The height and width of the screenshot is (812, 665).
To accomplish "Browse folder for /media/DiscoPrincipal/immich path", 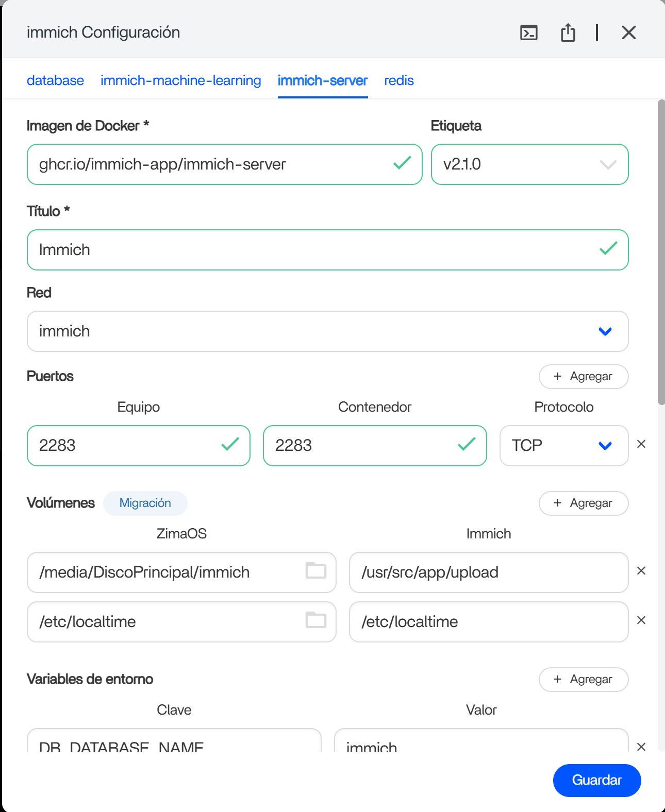I will tap(315, 571).
